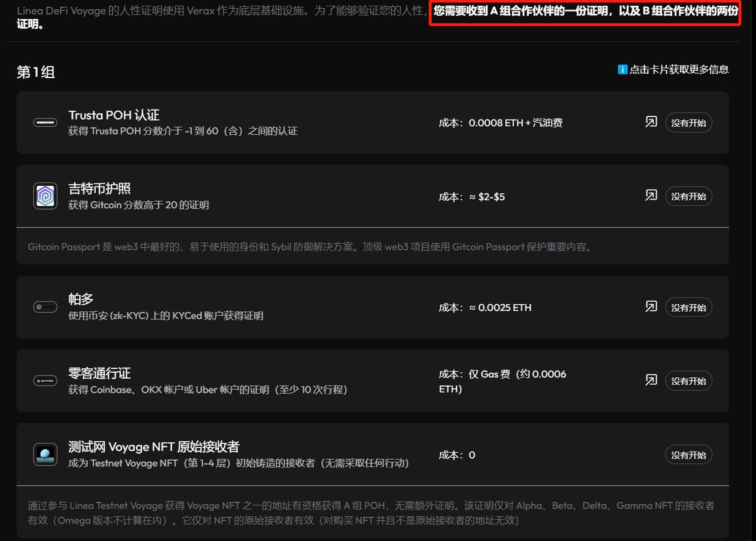
Task: Click the 成本：0 text on Voyage NFT row
Action: [x=457, y=455]
